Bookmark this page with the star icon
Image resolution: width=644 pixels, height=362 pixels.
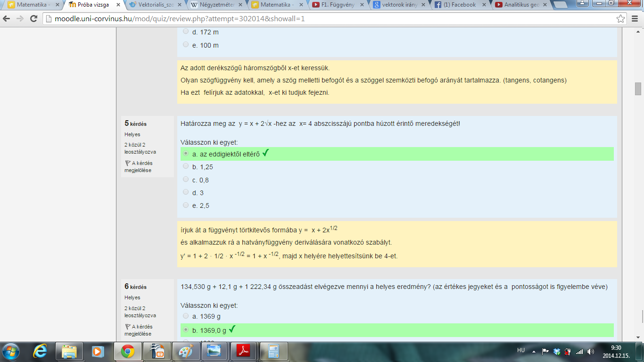[621, 19]
